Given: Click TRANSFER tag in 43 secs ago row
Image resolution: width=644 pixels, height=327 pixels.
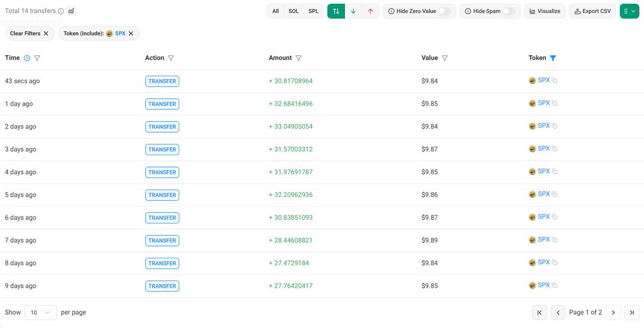Looking at the screenshot, I should [162, 81].
